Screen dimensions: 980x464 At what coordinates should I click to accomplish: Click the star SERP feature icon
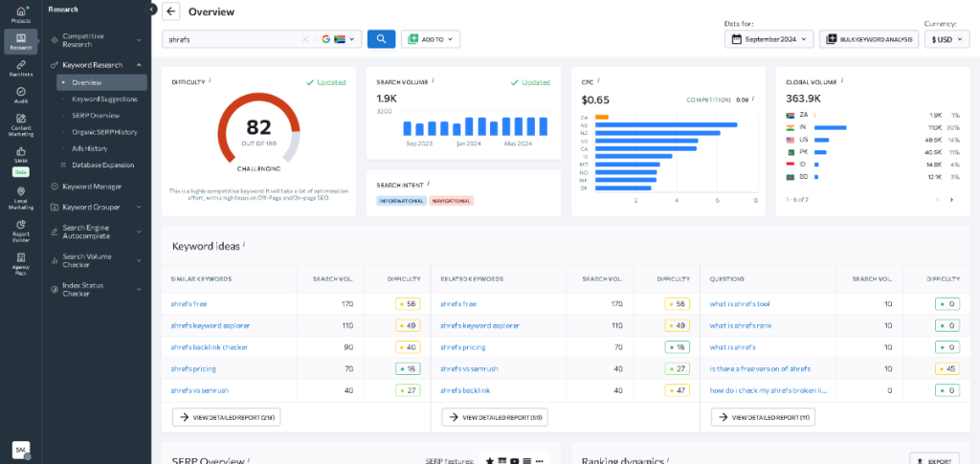489,461
